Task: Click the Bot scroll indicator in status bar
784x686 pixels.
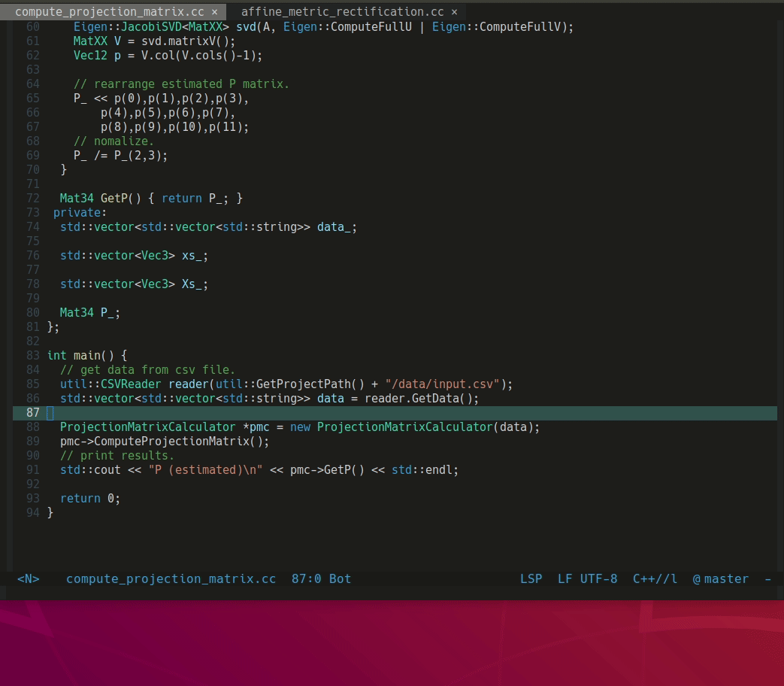Action: pos(340,579)
